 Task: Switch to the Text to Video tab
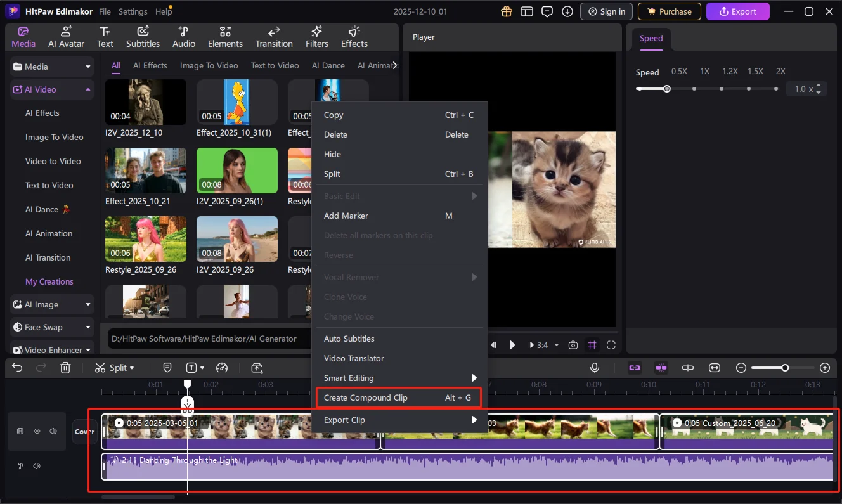click(x=275, y=65)
